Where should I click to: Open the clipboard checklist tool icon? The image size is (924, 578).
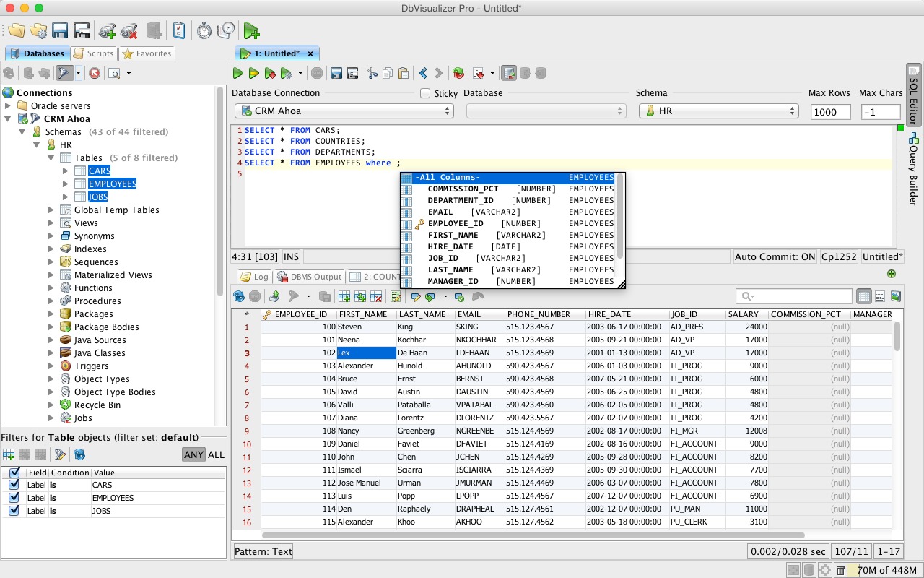[178, 30]
